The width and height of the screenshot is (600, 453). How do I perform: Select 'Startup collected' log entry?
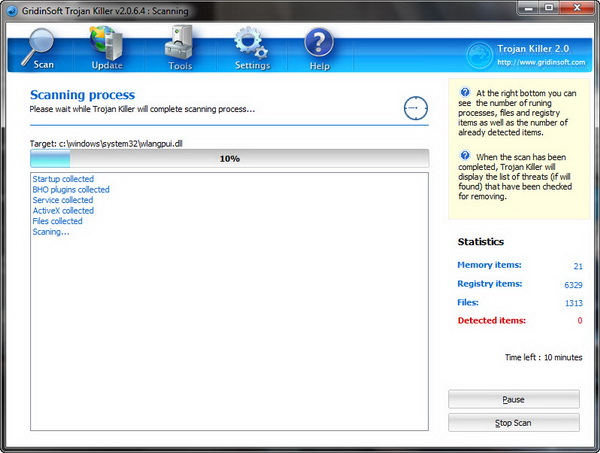[x=62, y=179]
